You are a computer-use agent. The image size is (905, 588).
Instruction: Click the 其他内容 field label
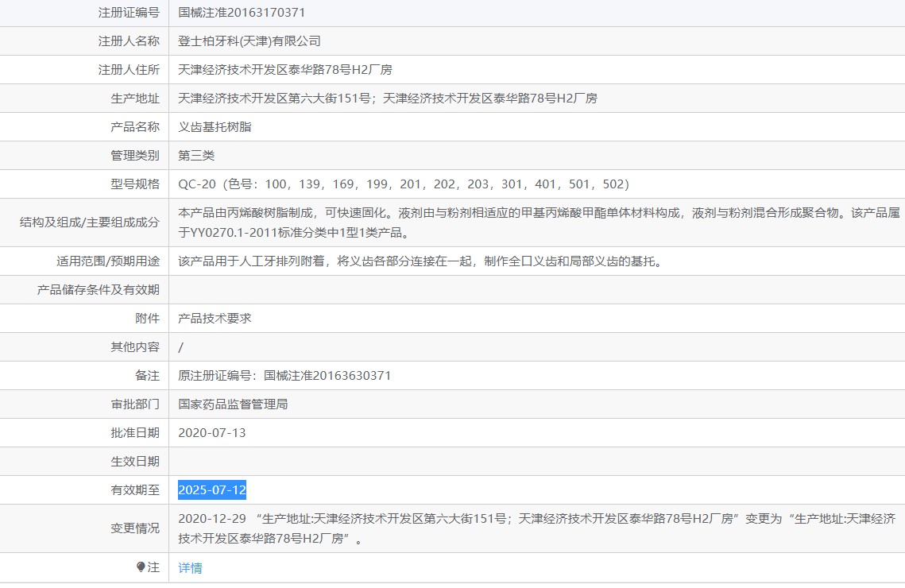[x=135, y=346]
